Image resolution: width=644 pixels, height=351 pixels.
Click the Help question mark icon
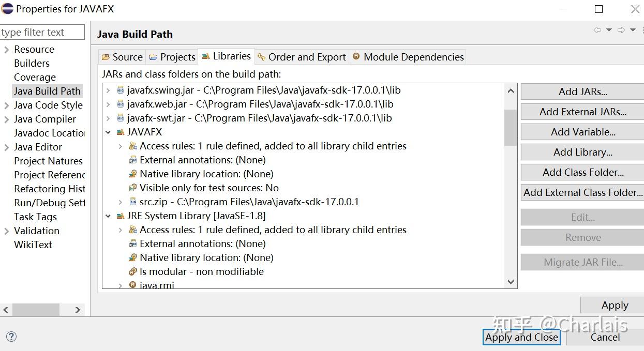pyautogui.click(x=11, y=337)
